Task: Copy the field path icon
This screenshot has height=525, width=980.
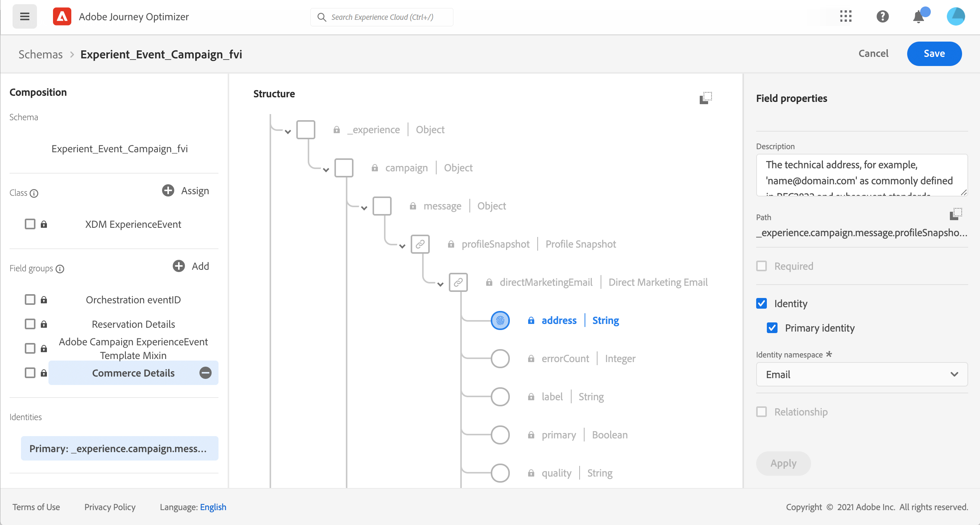Action: click(956, 214)
